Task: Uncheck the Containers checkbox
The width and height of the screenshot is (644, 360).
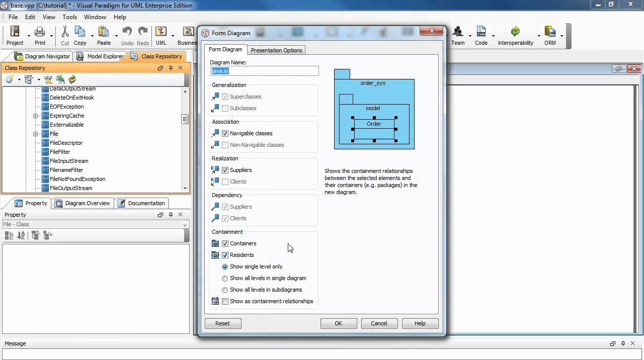Action: point(225,243)
